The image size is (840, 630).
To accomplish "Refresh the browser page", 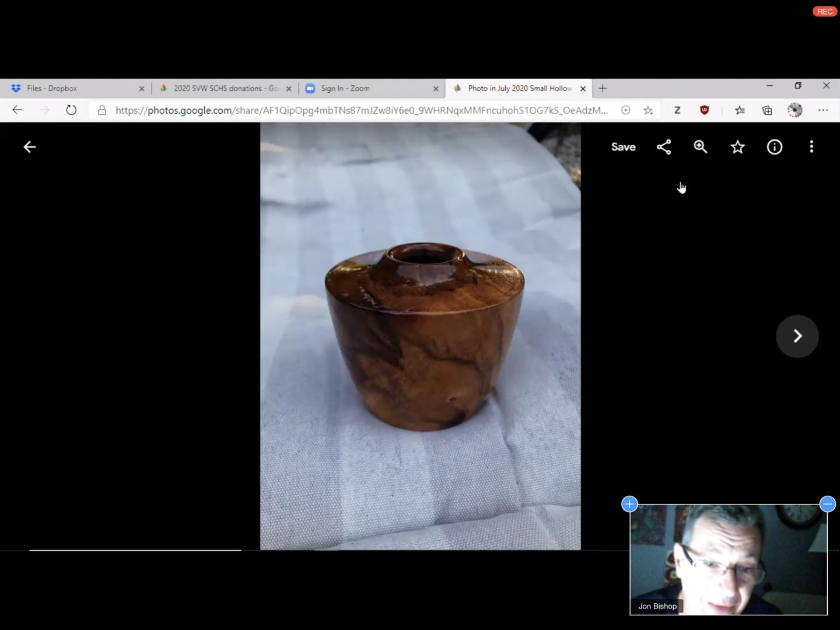I will click(x=71, y=110).
